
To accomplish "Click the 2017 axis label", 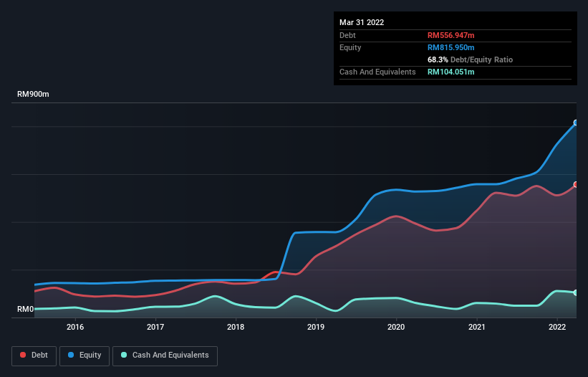I will [x=155, y=327].
